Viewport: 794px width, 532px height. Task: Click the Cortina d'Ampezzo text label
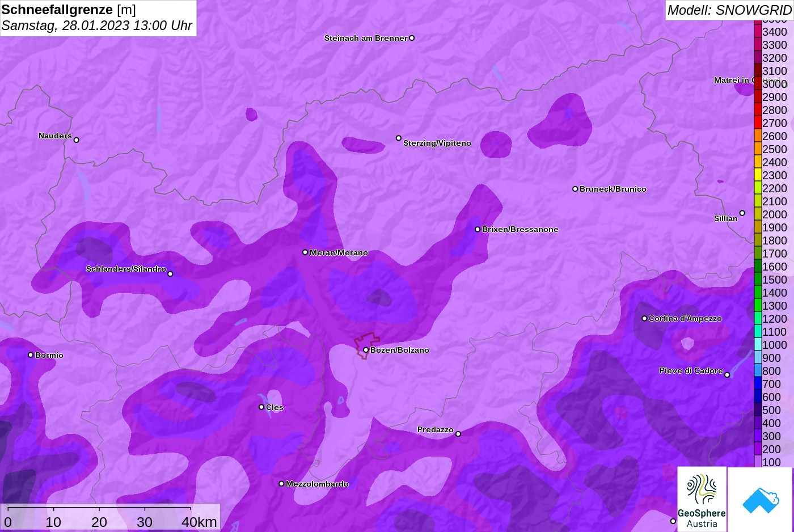[685, 318]
